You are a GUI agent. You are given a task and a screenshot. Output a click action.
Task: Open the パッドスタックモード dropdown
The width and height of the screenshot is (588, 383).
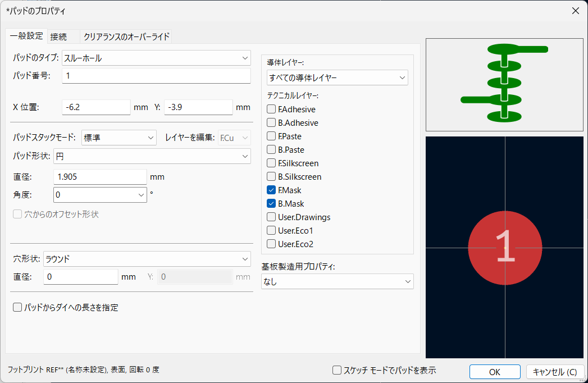[x=118, y=138]
